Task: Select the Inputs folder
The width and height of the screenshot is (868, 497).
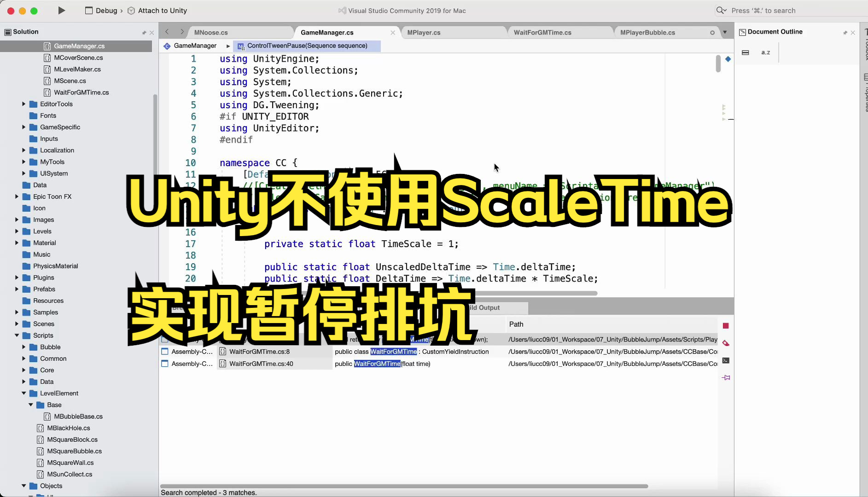Action: [49, 139]
